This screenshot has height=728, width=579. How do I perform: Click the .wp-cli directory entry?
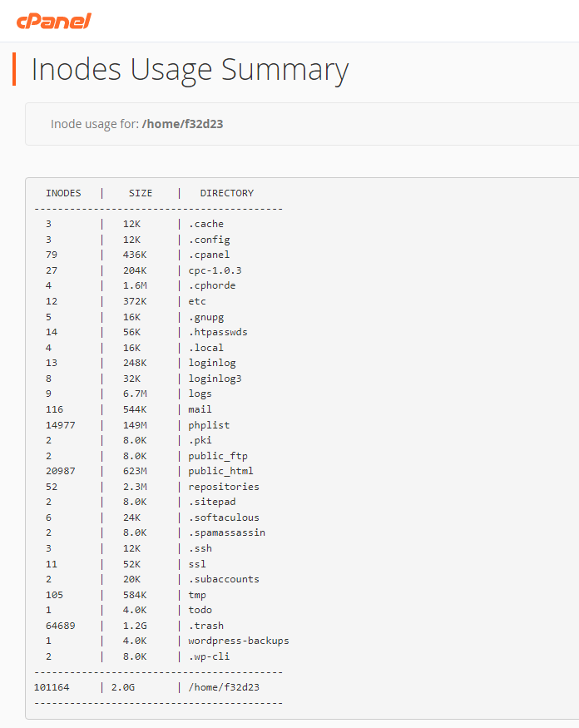coord(209,656)
